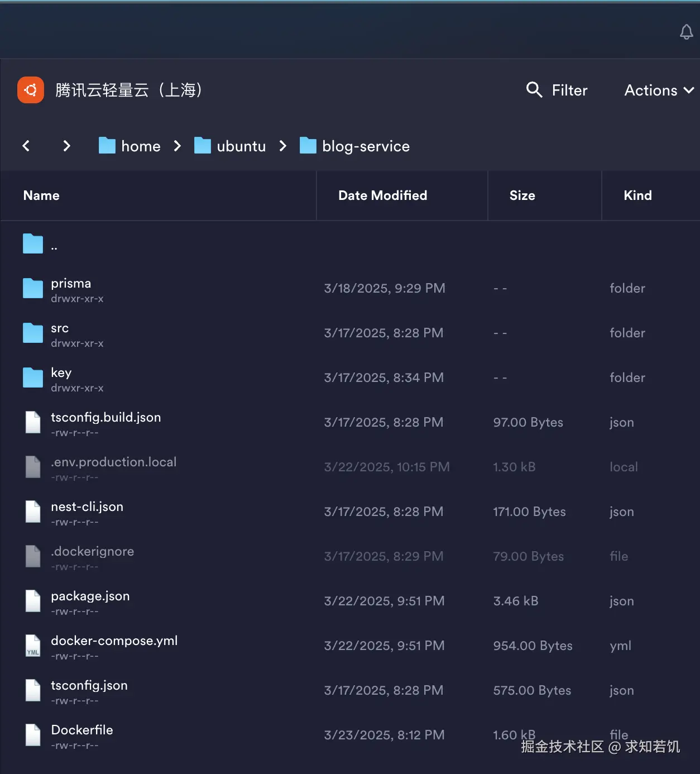Select the Dockerfile file name
This screenshot has width=700, height=774.
tap(82, 730)
